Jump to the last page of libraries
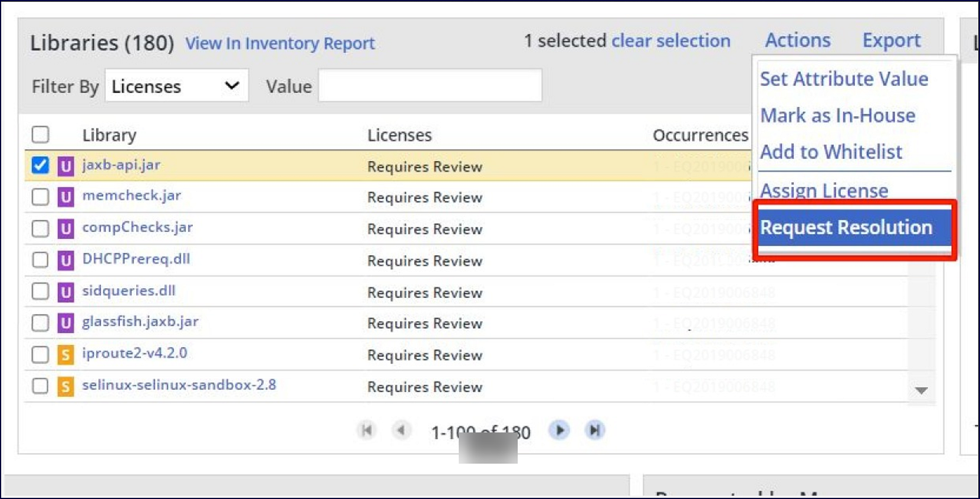Screen dimensions: 980x499 pos(595,431)
